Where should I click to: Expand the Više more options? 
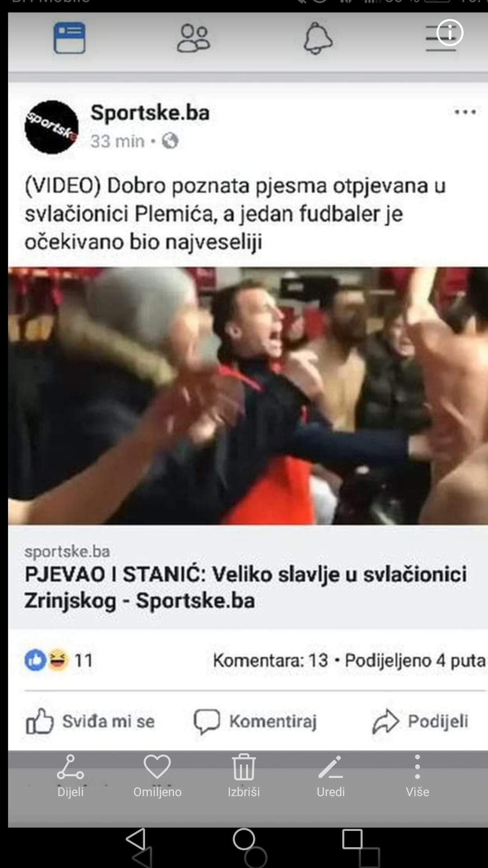pos(418,776)
